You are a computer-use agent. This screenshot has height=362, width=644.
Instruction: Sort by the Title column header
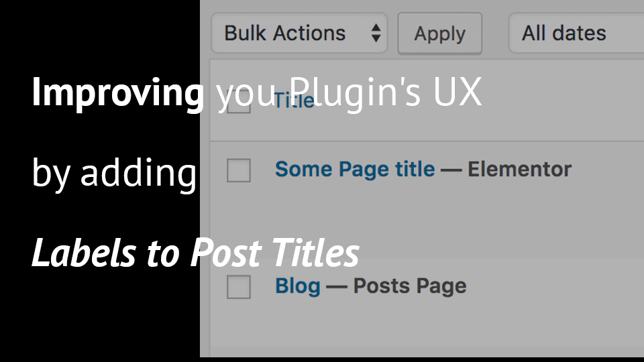tap(294, 101)
